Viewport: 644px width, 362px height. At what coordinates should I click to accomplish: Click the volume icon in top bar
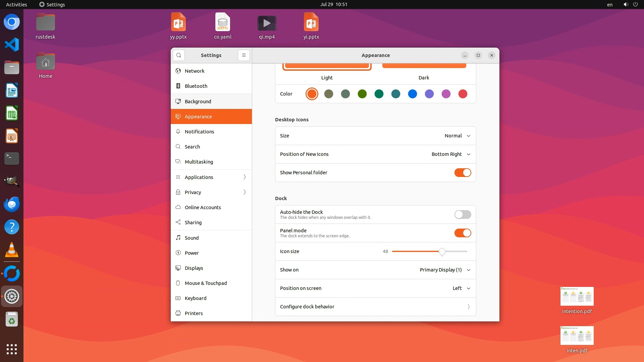point(626,4)
